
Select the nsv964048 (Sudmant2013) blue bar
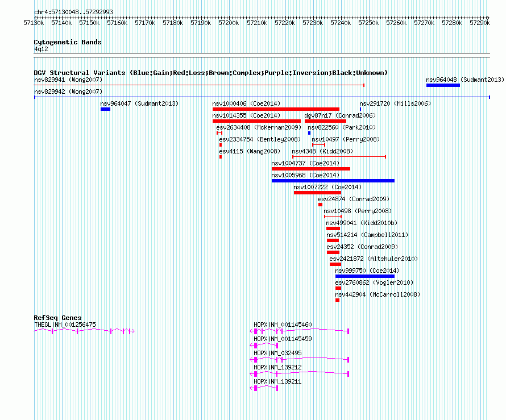[x=443, y=85]
